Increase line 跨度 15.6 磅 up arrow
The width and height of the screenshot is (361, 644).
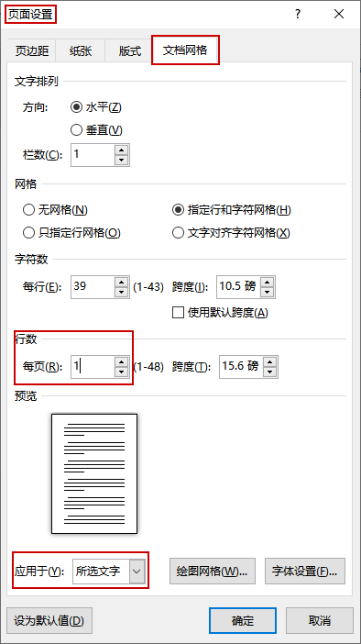pos(270,361)
